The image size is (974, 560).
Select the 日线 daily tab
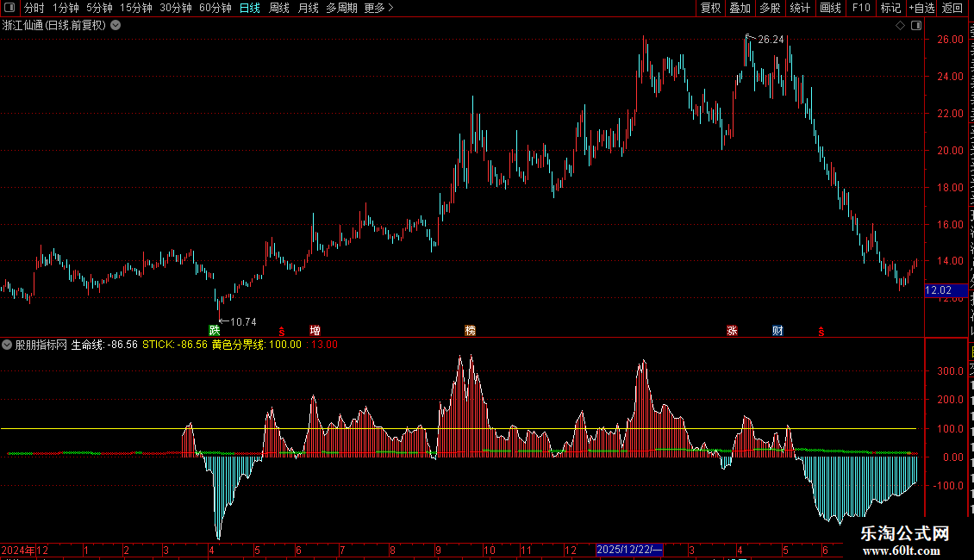[x=250, y=8]
